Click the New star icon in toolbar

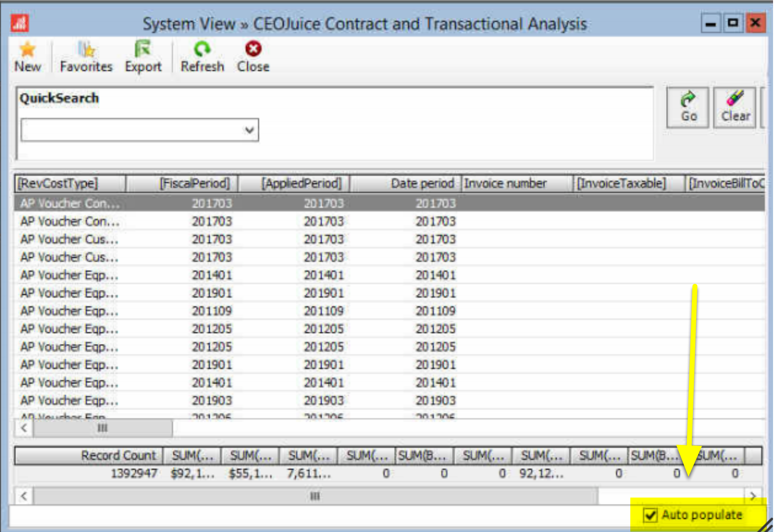(x=28, y=49)
